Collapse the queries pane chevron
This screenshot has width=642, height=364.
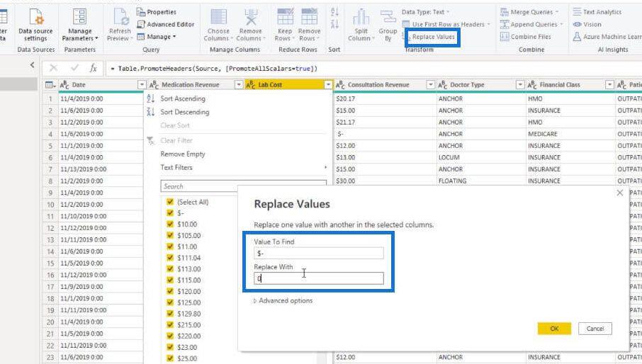coord(32,64)
